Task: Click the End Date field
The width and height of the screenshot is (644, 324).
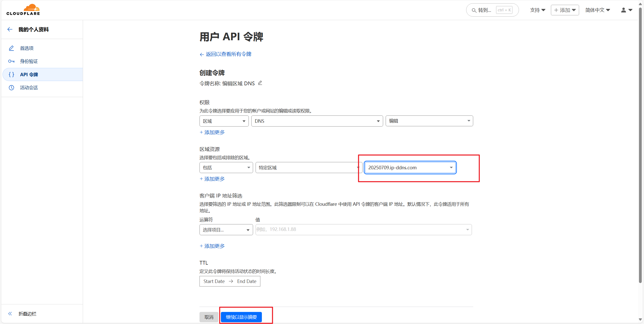Action: click(247, 281)
